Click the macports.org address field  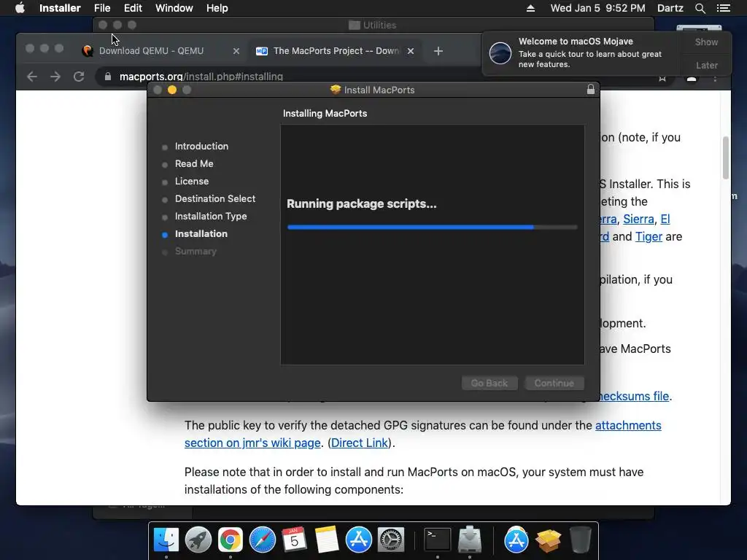tap(201, 77)
